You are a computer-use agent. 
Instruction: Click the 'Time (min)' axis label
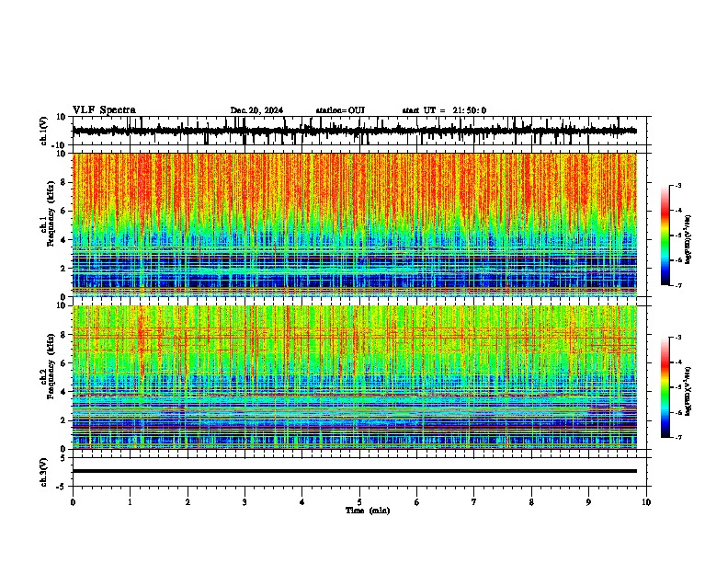[368, 511]
